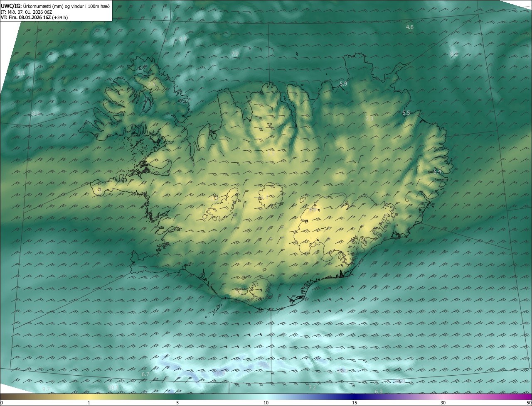
Task: Click the colorbar tick label 0
Action: point(2,403)
